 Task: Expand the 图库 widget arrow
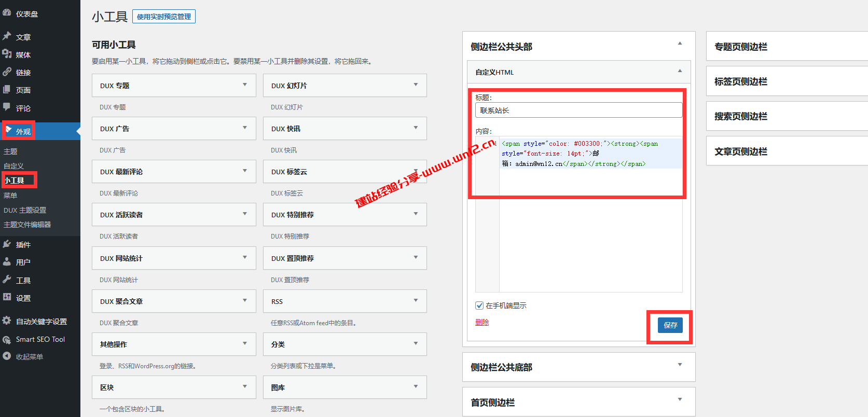[x=416, y=386]
